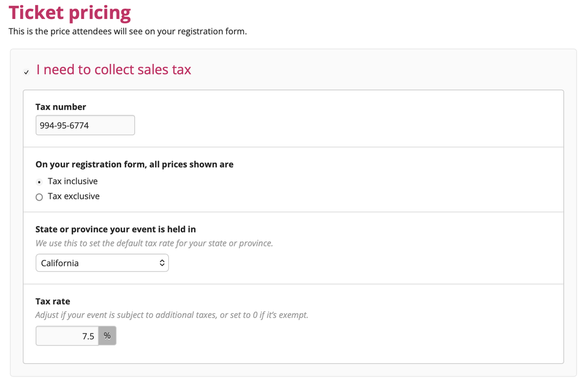The image size is (588, 384).
Task: Select the Tax inclusive radio button
Action: pos(39,182)
